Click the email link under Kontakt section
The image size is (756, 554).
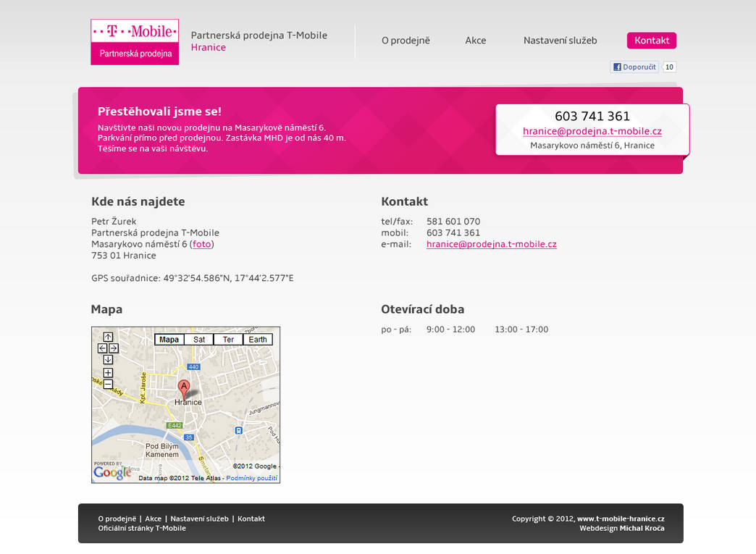(491, 244)
